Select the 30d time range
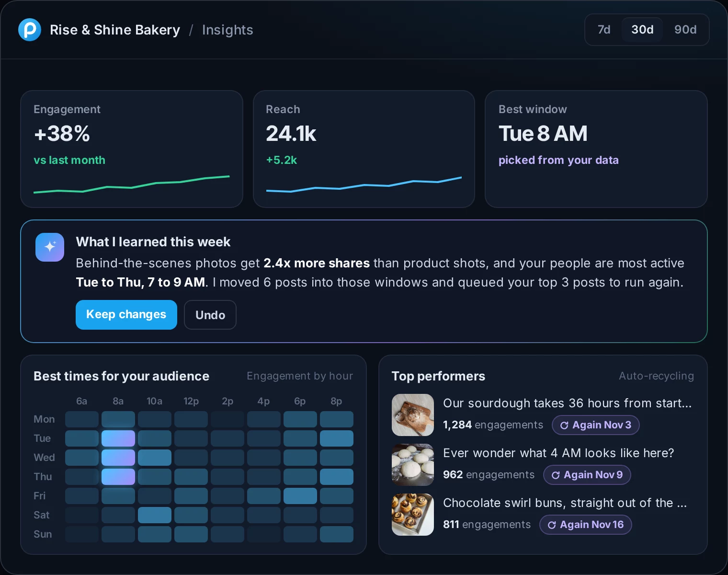Viewport: 728px width, 575px height. tap(642, 30)
